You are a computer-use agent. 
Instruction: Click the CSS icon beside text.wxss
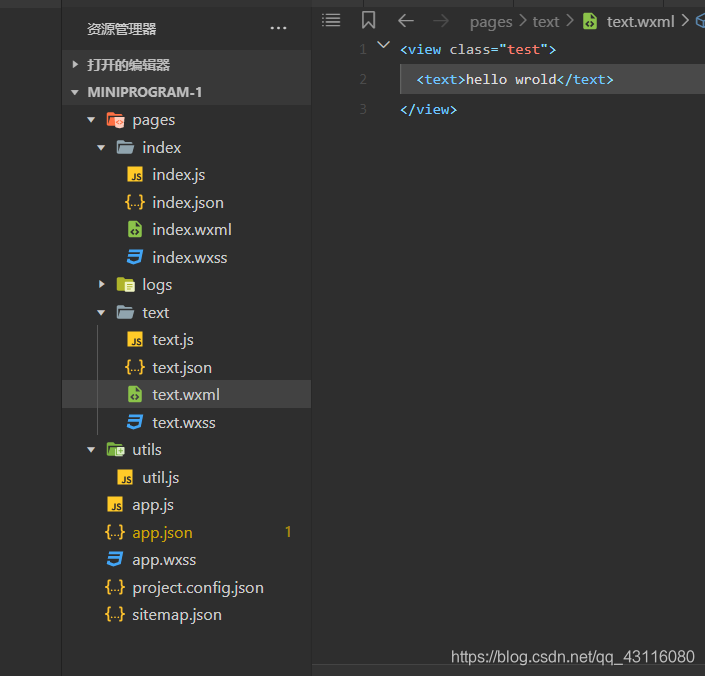pyautogui.click(x=135, y=422)
